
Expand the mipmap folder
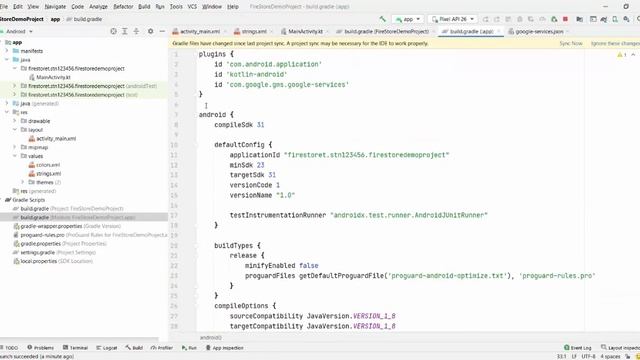[x=14, y=147]
